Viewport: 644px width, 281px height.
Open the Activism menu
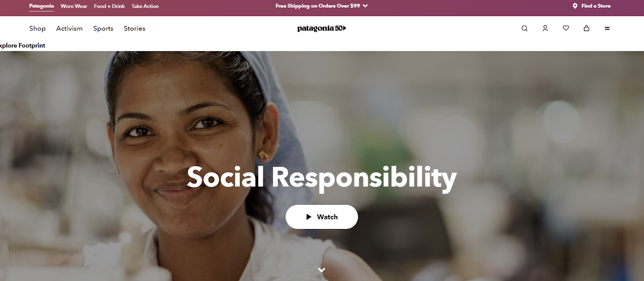coord(69,28)
